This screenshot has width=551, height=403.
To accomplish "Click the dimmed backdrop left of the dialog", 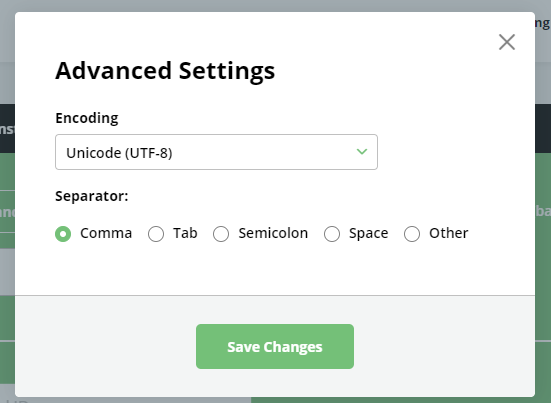I will pos(7,281).
